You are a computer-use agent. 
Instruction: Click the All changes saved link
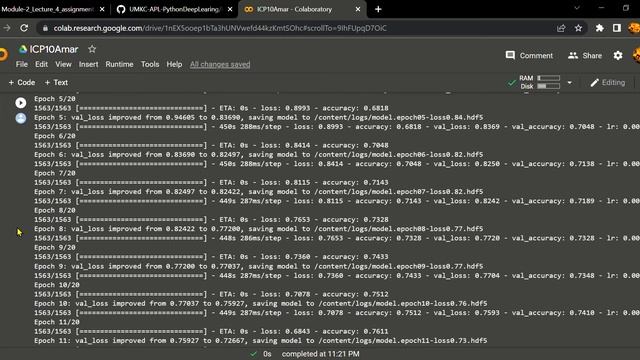pyautogui.click(x=220, y=64)
